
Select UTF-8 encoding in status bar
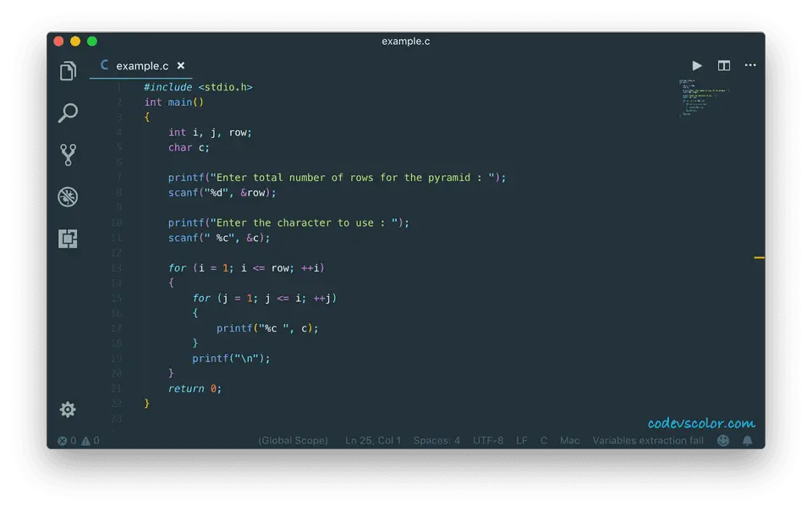[x=488, y=441]
